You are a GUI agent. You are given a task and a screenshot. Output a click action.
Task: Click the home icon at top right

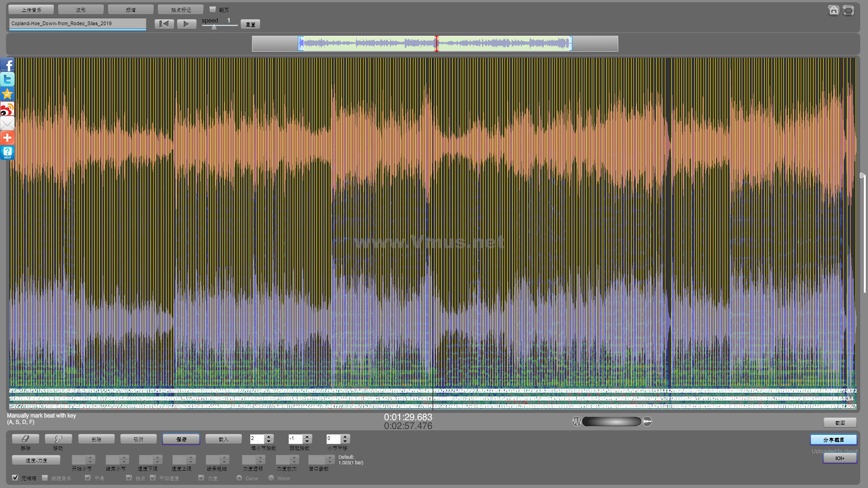(x=833, y=10)
